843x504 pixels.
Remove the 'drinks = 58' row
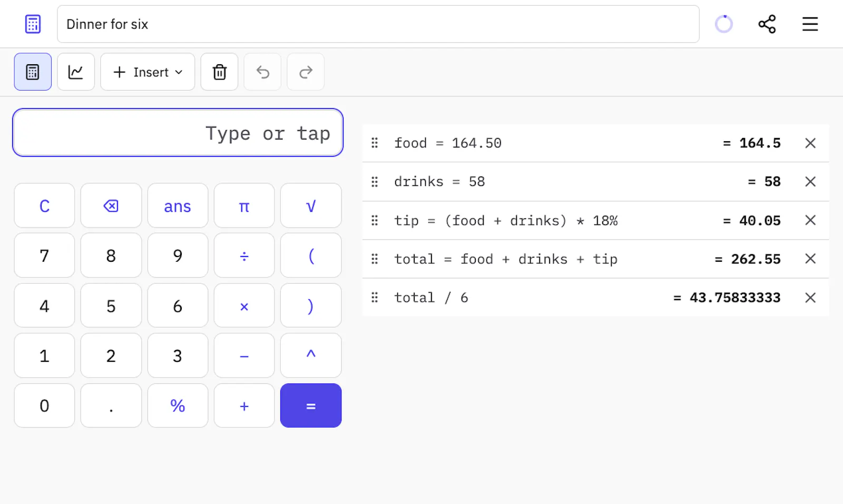click(x=810, y=182)
